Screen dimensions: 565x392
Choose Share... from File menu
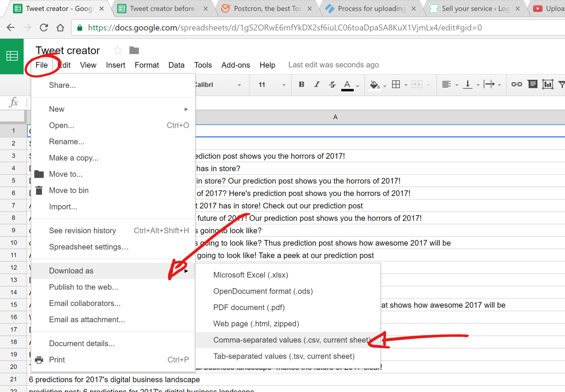113,85
